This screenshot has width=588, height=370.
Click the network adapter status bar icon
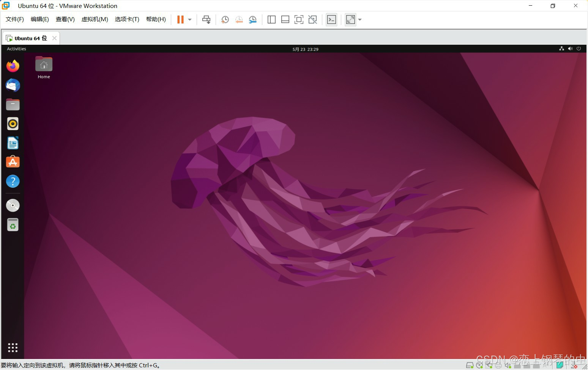coord(489,365)
